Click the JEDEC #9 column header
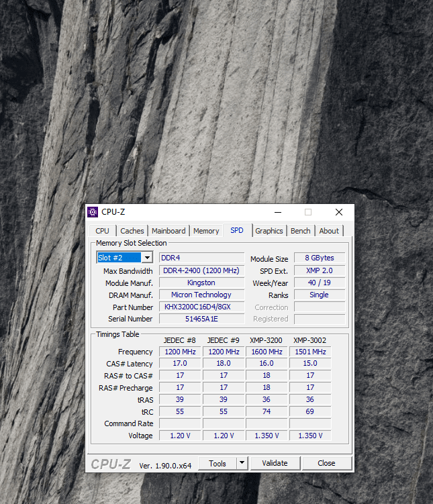The image size is (433, 504). pos(224,340)
